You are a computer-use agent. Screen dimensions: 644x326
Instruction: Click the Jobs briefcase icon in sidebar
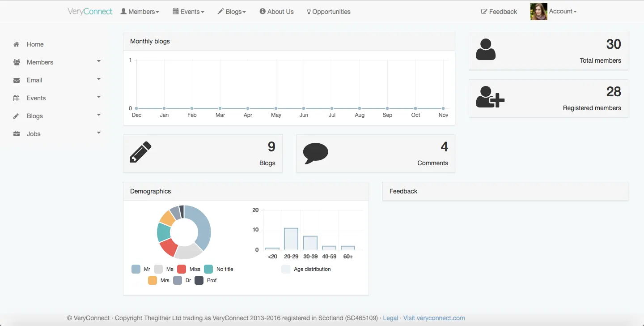tap(17, 134)
